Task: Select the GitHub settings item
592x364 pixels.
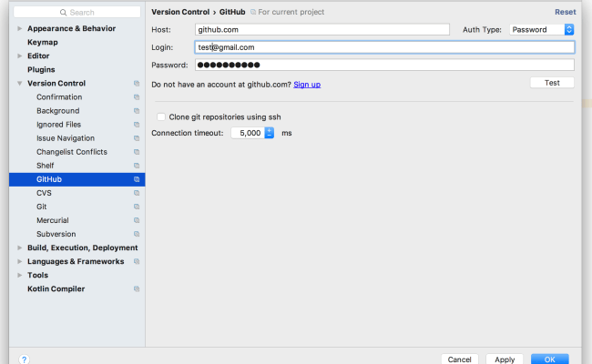Action: click(77, 179)
